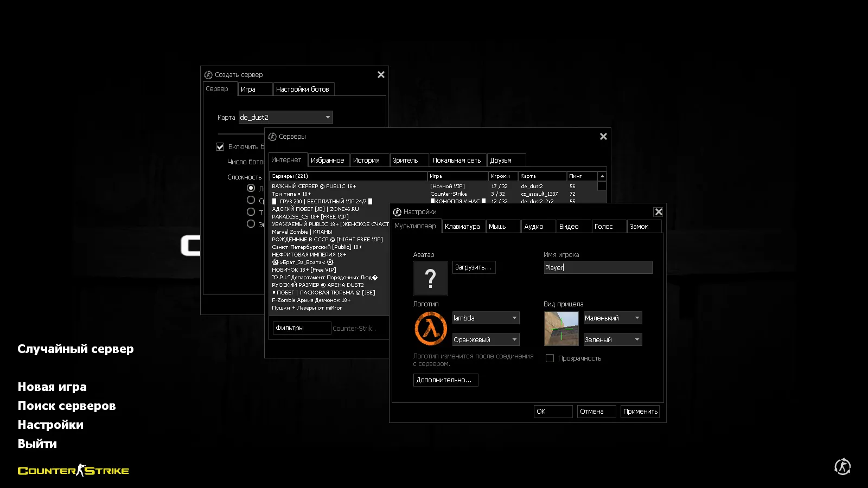Click the Counter-Strike icon in the Настройки title bar
Image resolution: width=868 pixels, height=488 pixels.
point(398,211)
